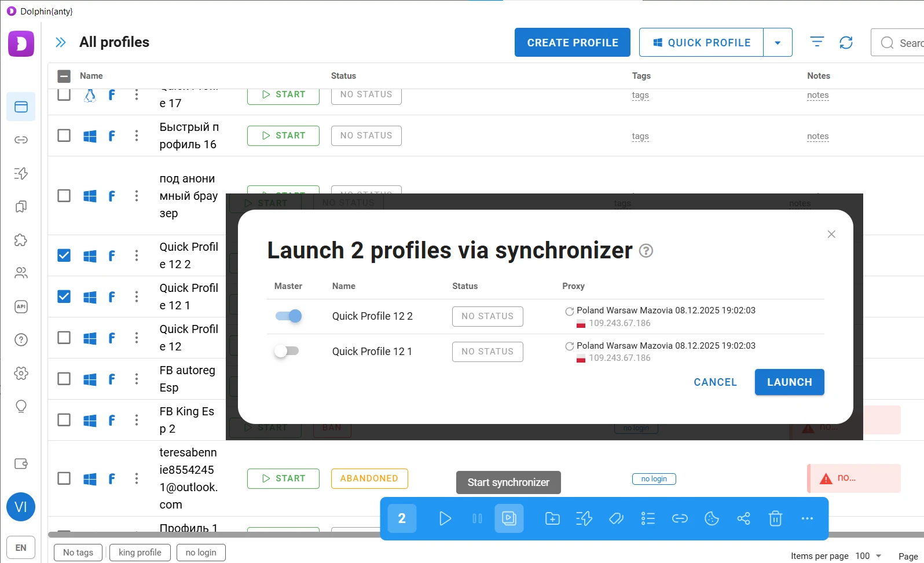Check the FB King Esp 2 checkbox
Image resolution: width=924 pixels, height=563 pixels.
[x=64, y=420]
